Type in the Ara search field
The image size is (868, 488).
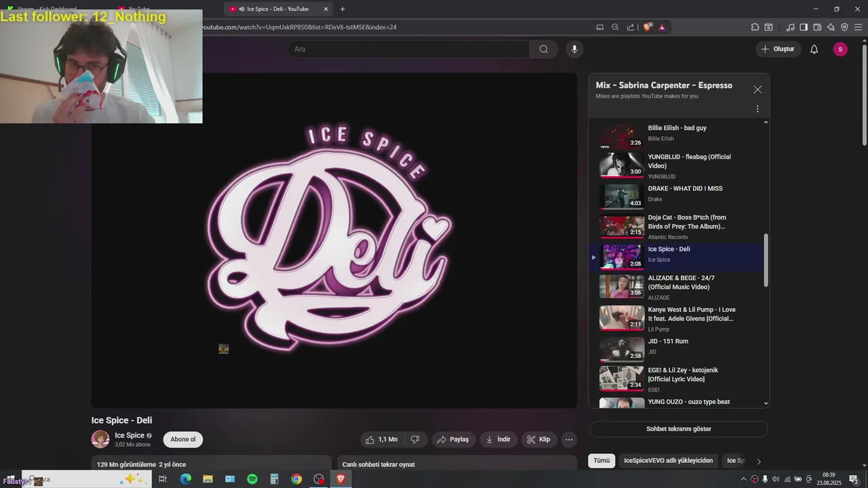[x=409, y=49]
